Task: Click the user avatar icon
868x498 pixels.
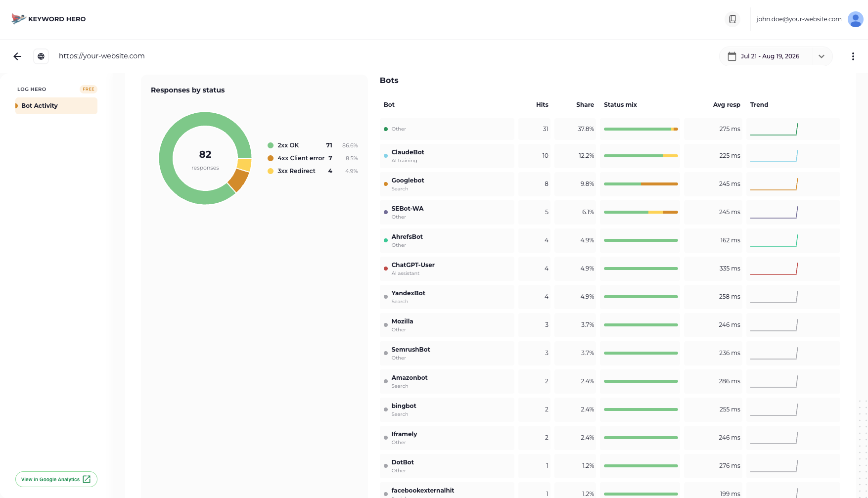Action: pyautogui.click(x=855, y=19)
